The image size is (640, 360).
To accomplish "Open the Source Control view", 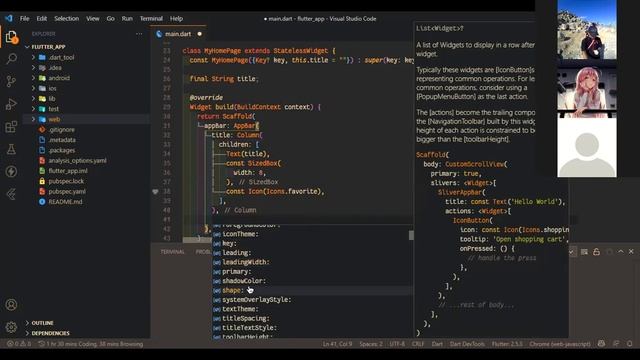I will (11, 81).
